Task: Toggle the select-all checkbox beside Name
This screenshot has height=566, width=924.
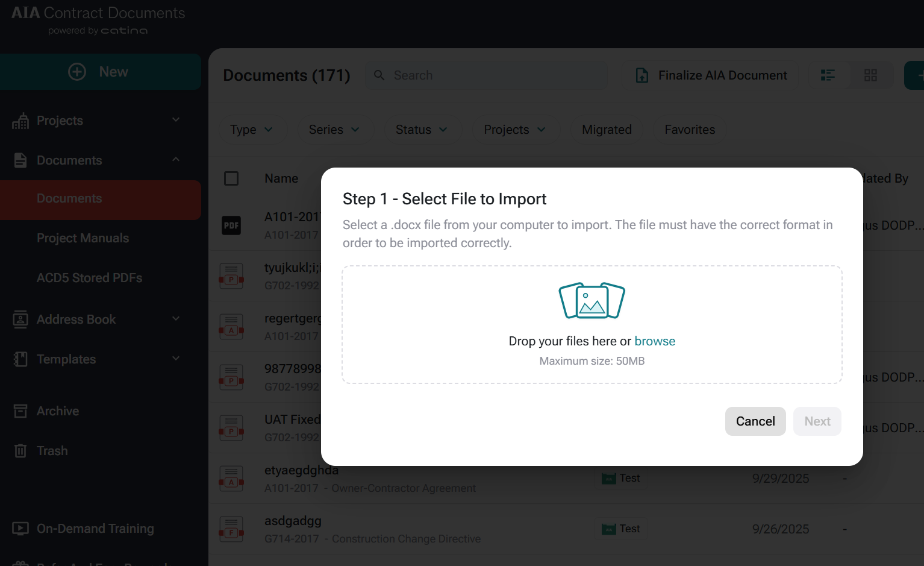Action: pos(231,178)
